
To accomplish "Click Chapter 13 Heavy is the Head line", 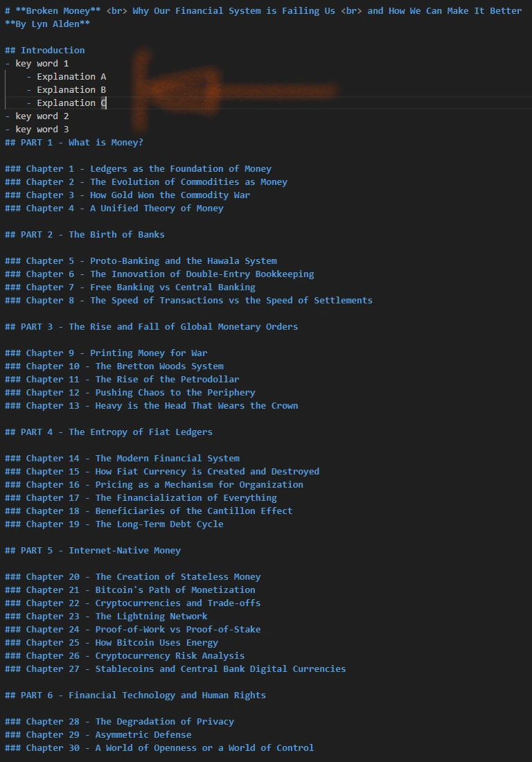I will point(151,405).
